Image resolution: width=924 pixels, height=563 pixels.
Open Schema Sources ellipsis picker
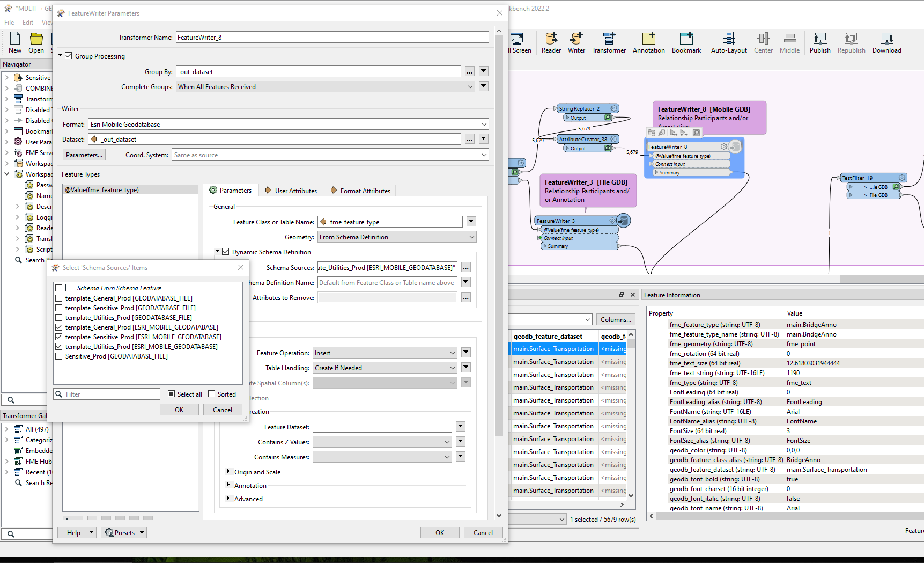tap(465, 267)
